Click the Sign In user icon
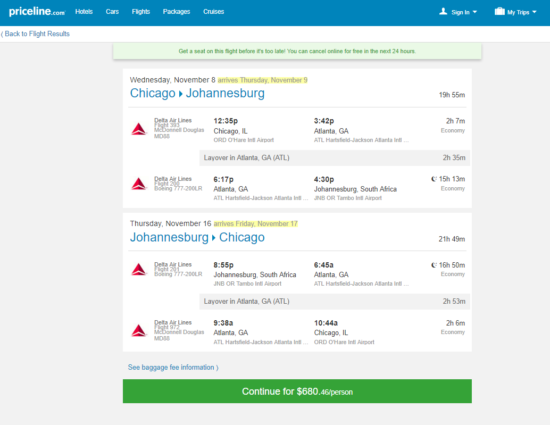The height and width of the screenshot is (425, 550). [x=443, y=12]
